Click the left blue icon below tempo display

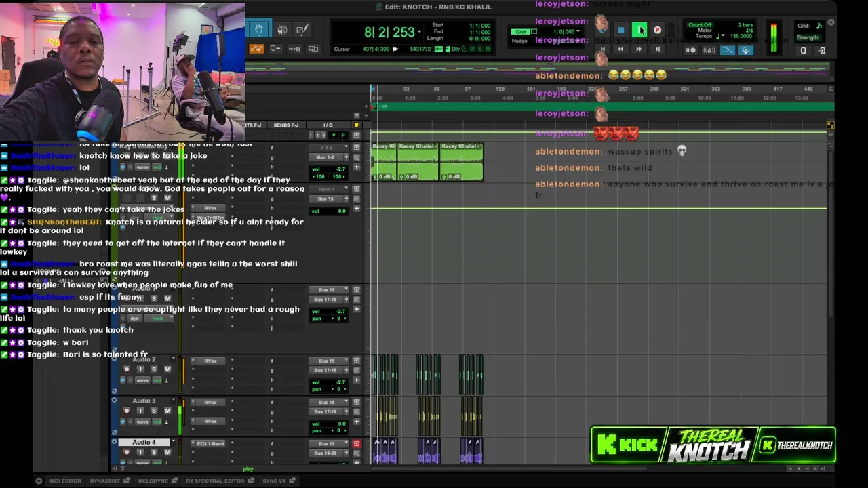(x=727, y=50)
